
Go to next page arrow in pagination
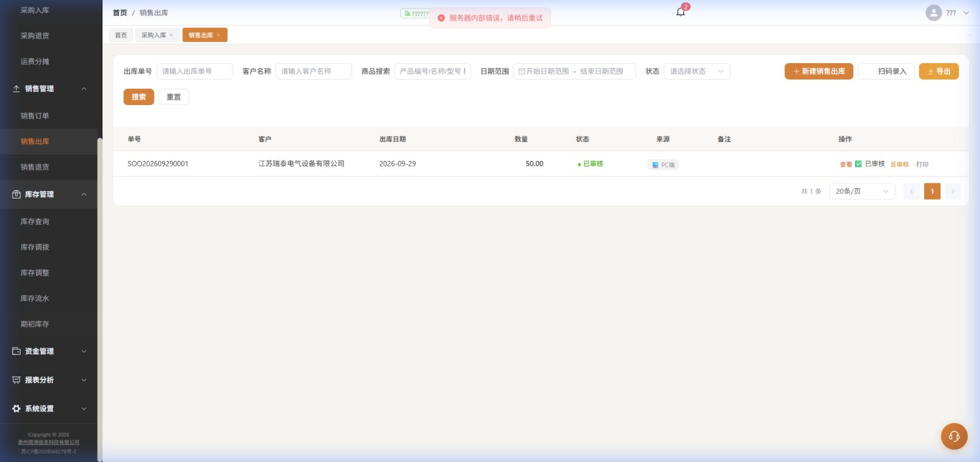[953, 191]
